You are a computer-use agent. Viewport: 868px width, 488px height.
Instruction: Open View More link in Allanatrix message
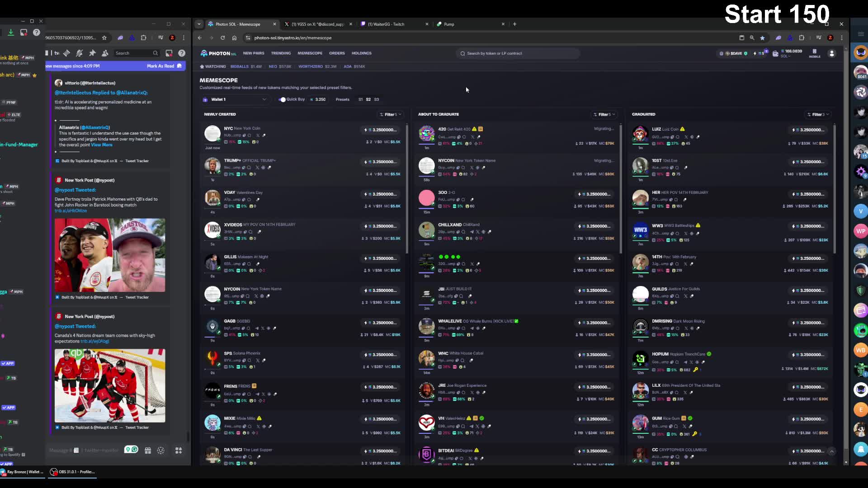click(x=101, y=145)
